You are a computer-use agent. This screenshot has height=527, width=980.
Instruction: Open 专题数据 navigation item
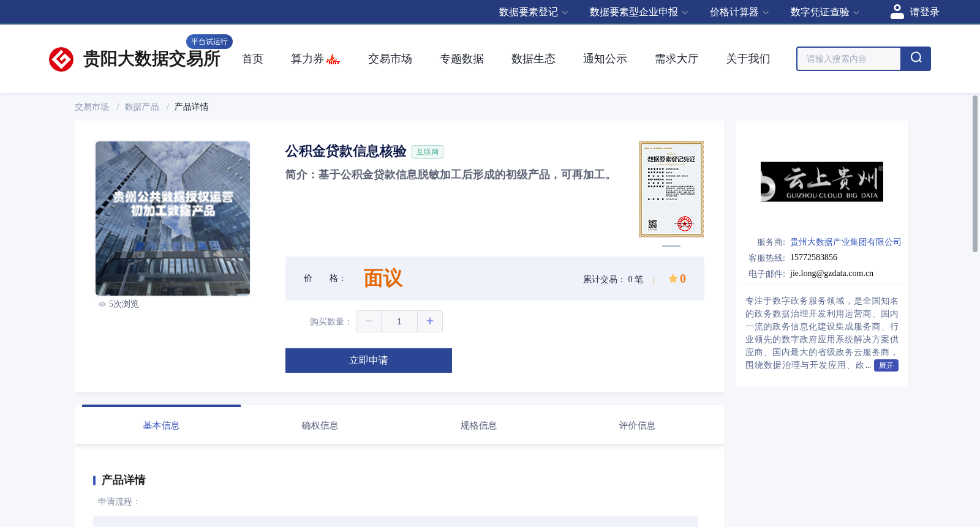pos(462,59)
